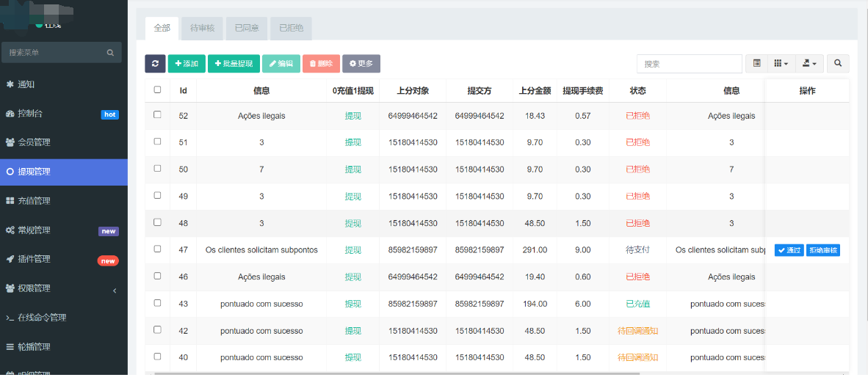Click the magnifier search icon beside export

(838, 64)
